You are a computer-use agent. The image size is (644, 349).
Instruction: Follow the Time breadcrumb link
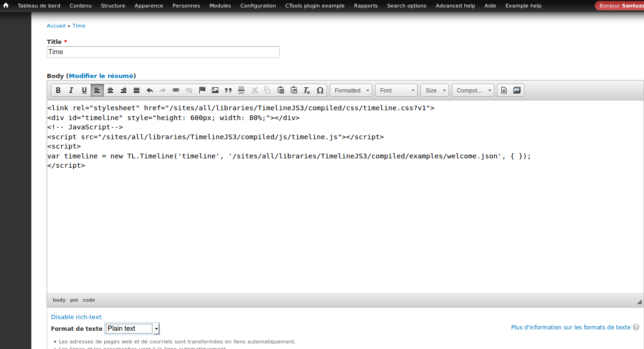(x=79, y=26)
